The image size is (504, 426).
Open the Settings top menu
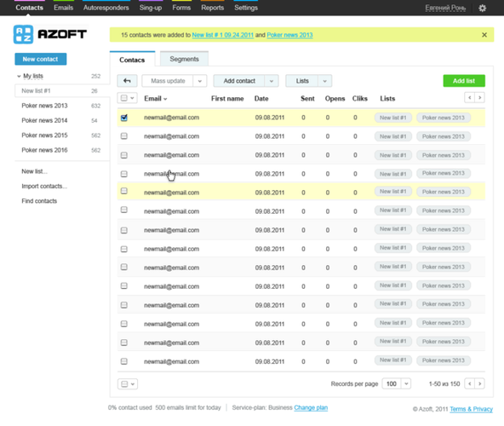[x=246, y=8]
